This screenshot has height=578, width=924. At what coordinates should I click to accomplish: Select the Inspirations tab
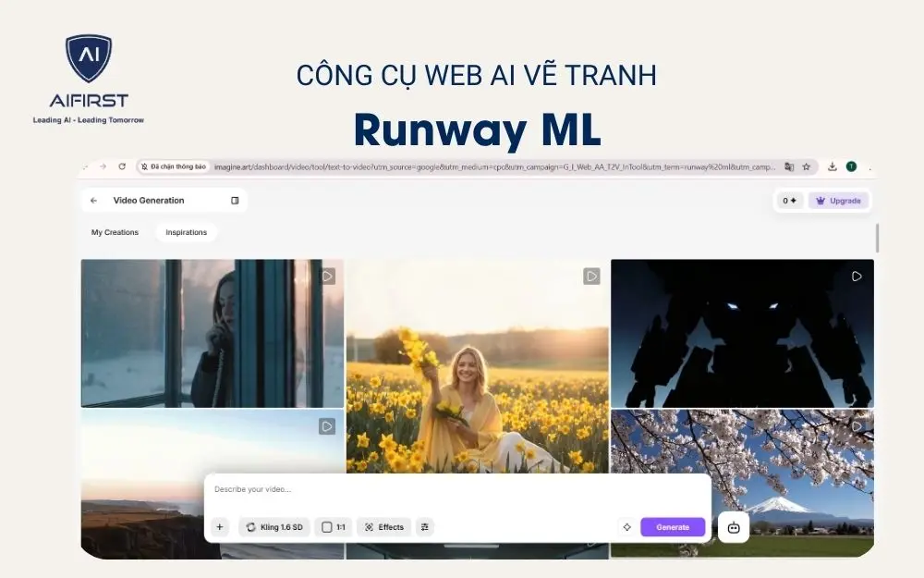(186, 233)
